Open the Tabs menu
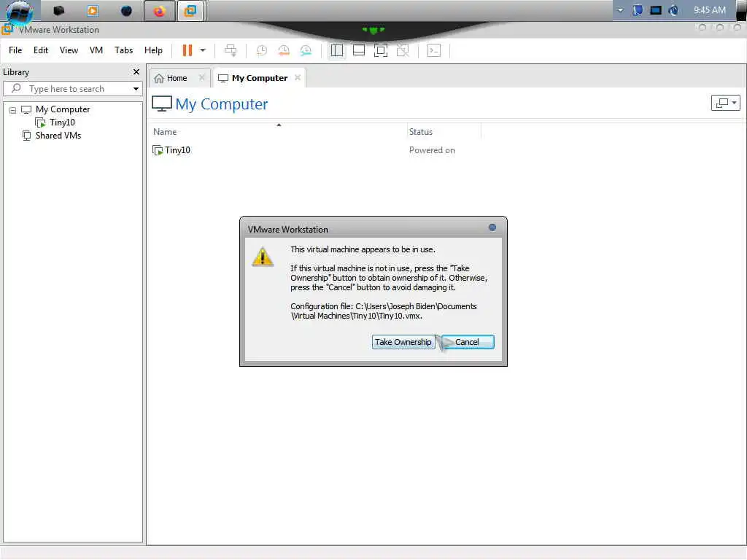This screenshot has height=560, width=747. [x=123, y=50]
